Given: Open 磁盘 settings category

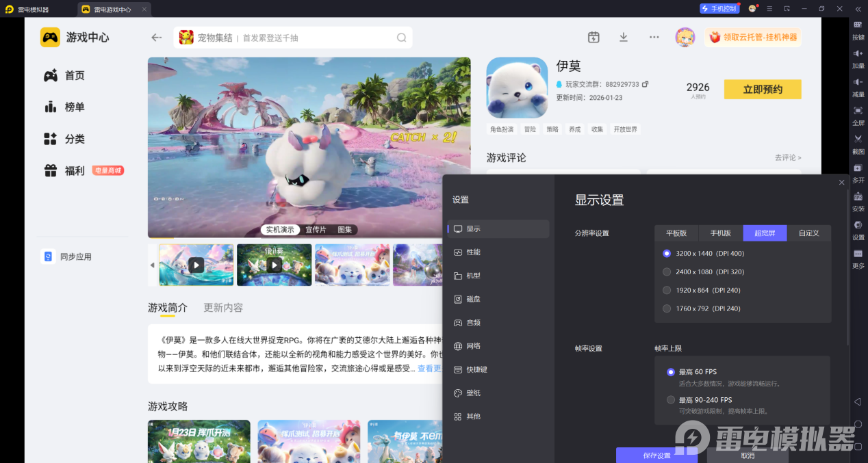Looking at the screenshot, I should tap(498, 299).
